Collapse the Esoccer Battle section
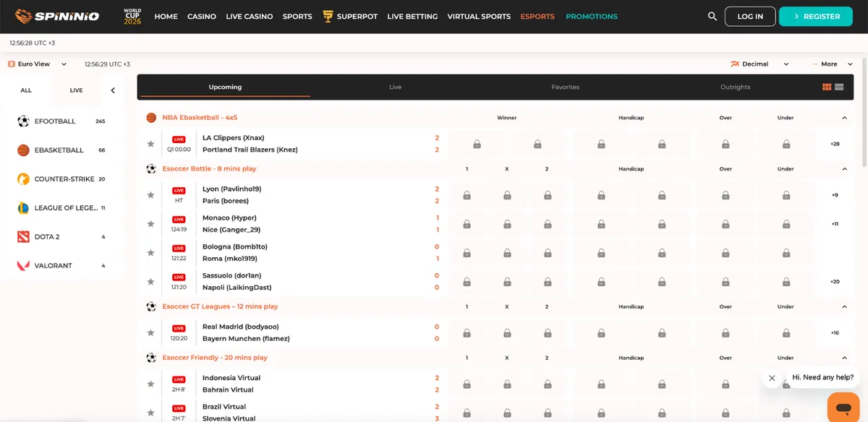The height and width of the screenshot is (422, 868). [844, 169]
